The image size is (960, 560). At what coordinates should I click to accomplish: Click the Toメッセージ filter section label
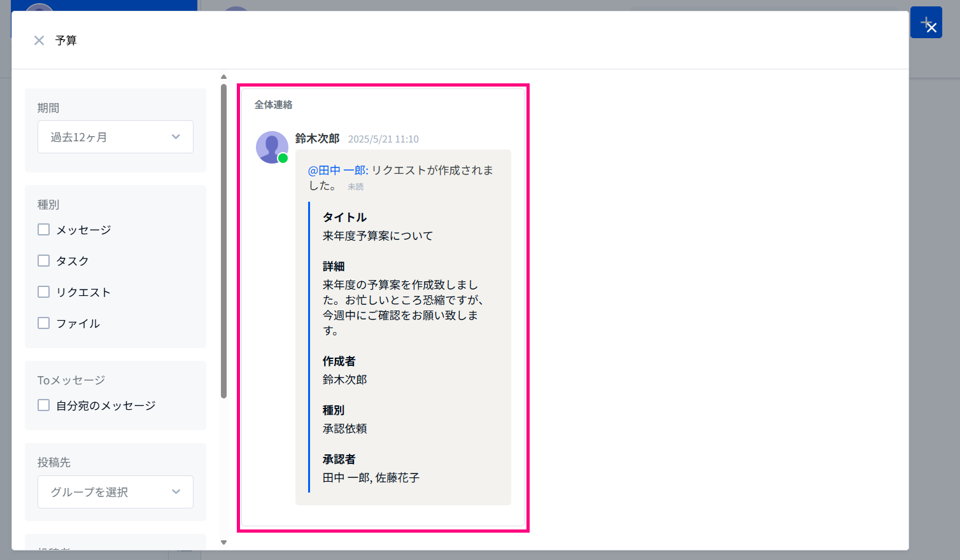coord(71,380)
